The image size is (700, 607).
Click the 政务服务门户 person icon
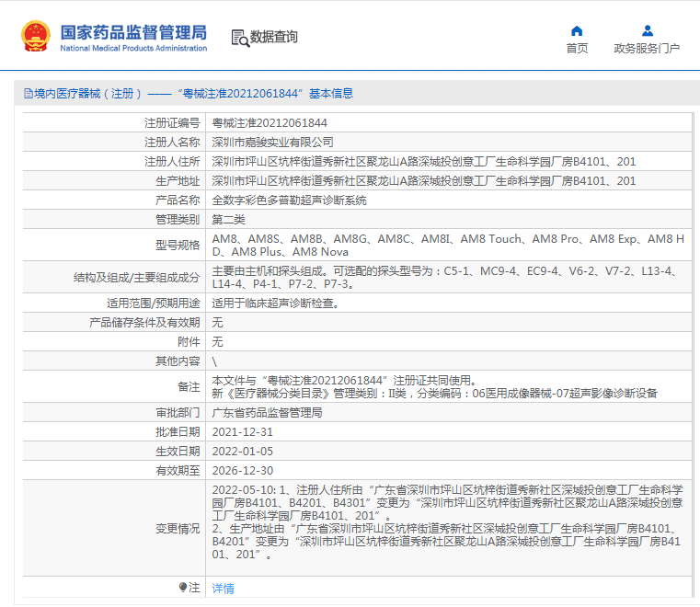[648, 30]
